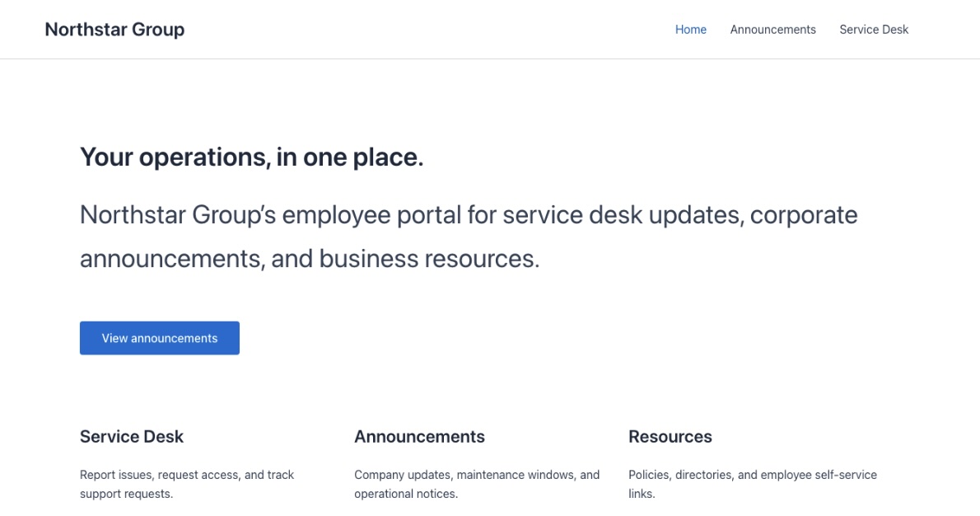The width and height of the screenshot is (980, 516).
Task: Click the View announcements button
Action: [x=160, y=338]
